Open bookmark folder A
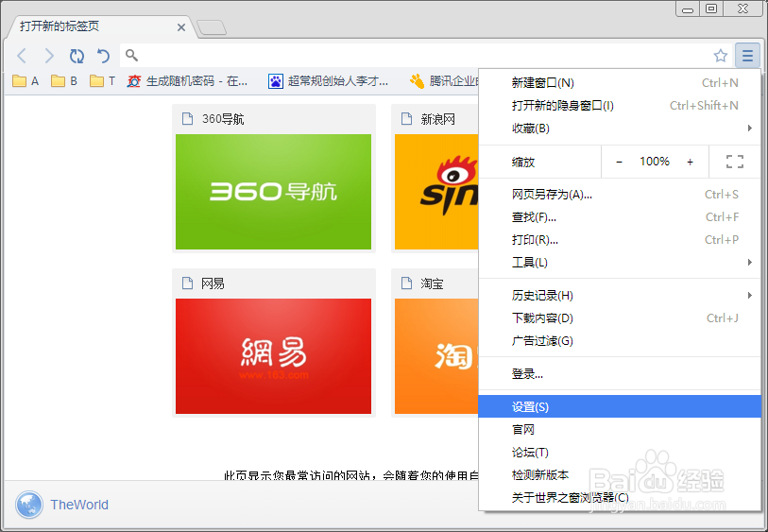768x532 pixels. [x=26, y=81]
